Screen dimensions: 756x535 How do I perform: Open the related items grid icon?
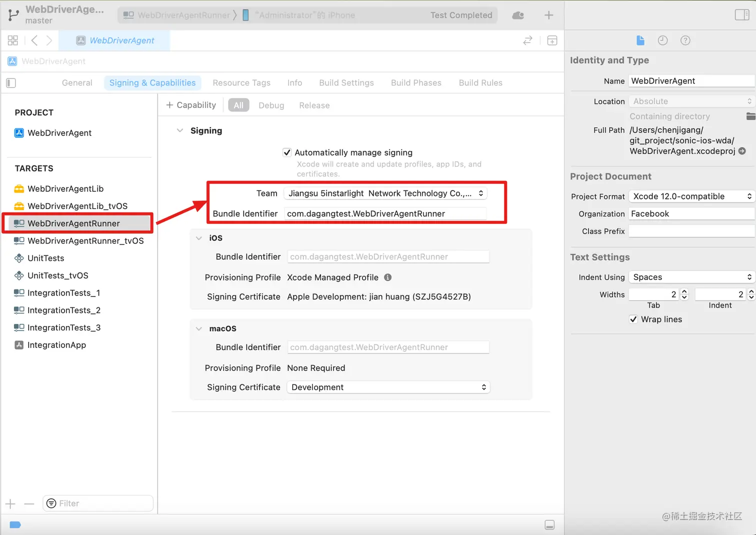pyautogui.click(x=13, y=40)
